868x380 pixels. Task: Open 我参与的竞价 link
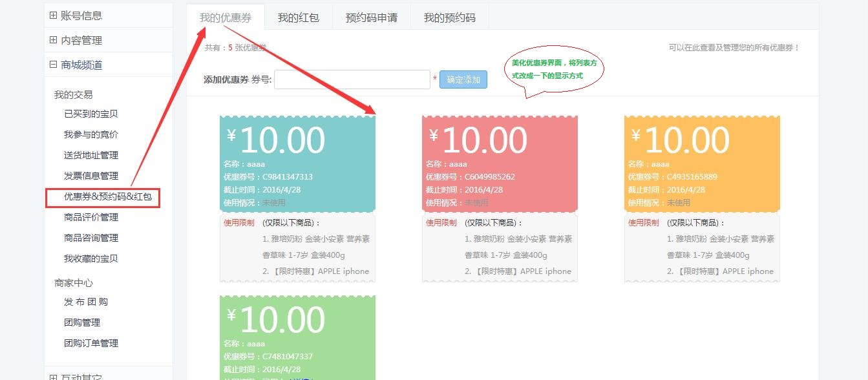click(x=91, y=134)
